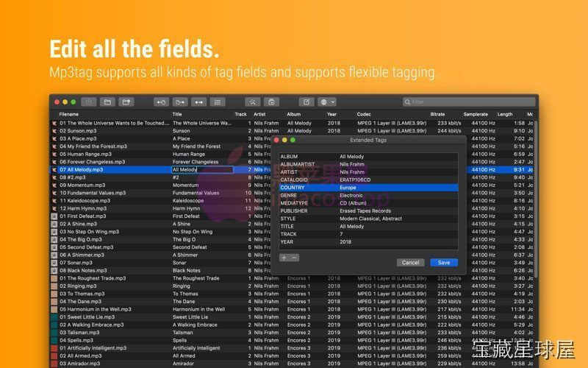Select the MEDIATYPE tag row
588x368 pixels.
click(368, 203)
